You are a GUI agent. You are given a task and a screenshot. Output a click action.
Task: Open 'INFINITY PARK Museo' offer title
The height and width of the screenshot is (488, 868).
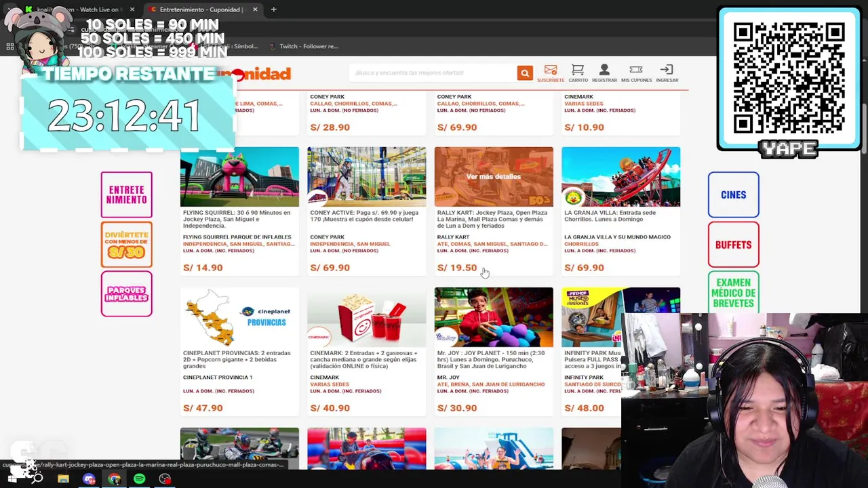593,359
